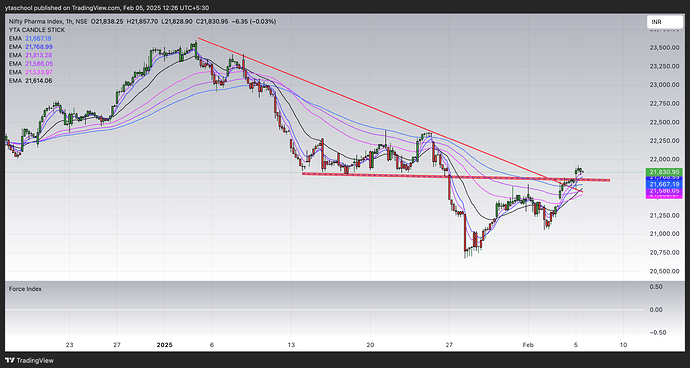Click the 20,750.00 price axis label
The image size is (690, 368).
(664, 252)
